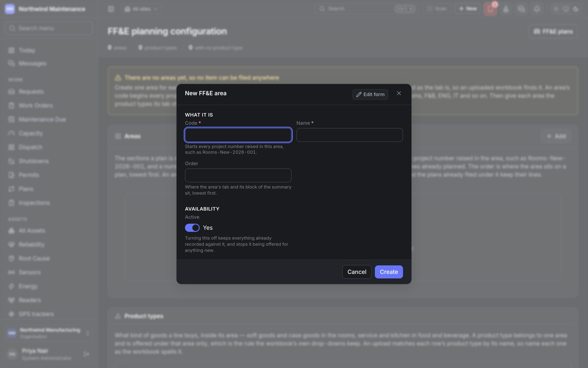
Task: Open the FF&E plans button
Action: 553,31
